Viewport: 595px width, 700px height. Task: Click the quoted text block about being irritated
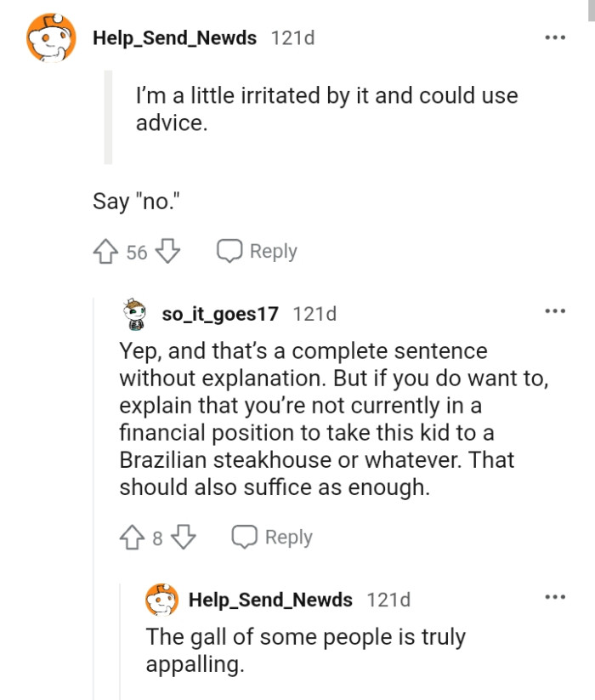point(323,111)
